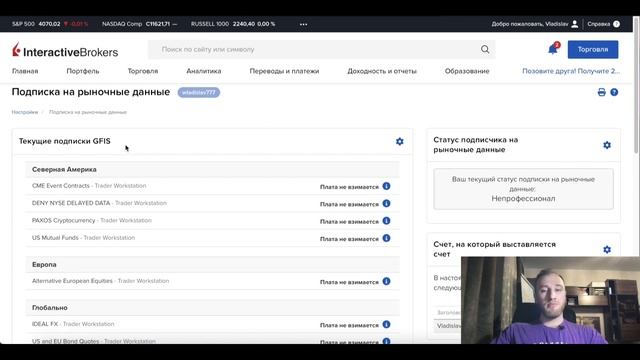Click the search magnifier icon
Image resolution: width=640 pixels, height=360 pixels.
coord(484,49)
